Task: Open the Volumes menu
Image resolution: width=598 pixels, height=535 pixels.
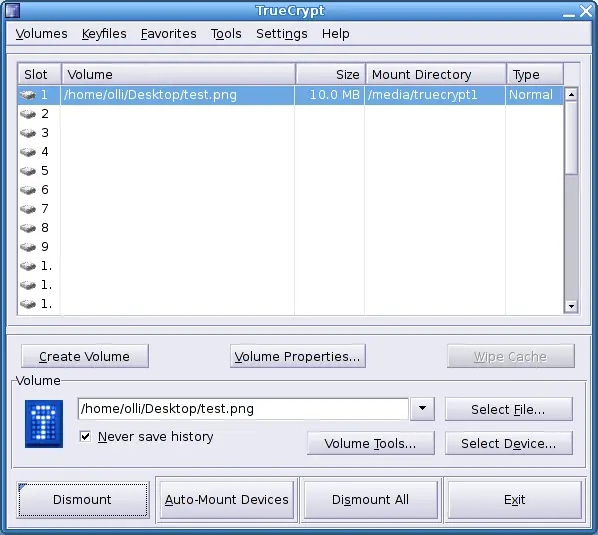Action: click(42, 34)
